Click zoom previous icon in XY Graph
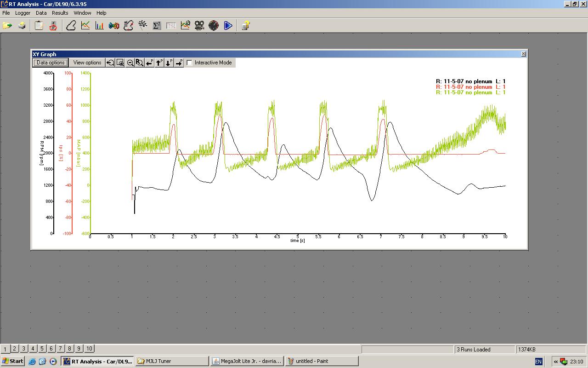 click(x=110, y=63)
